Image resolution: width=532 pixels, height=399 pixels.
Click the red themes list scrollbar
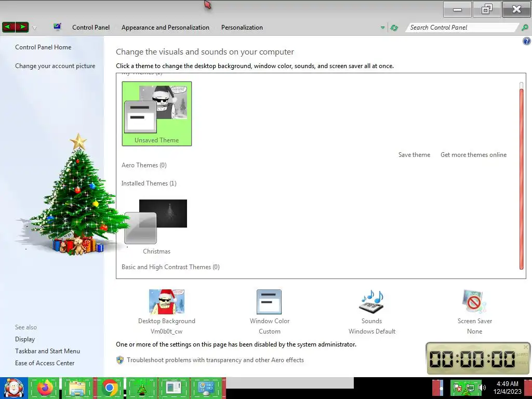[522, 179]
